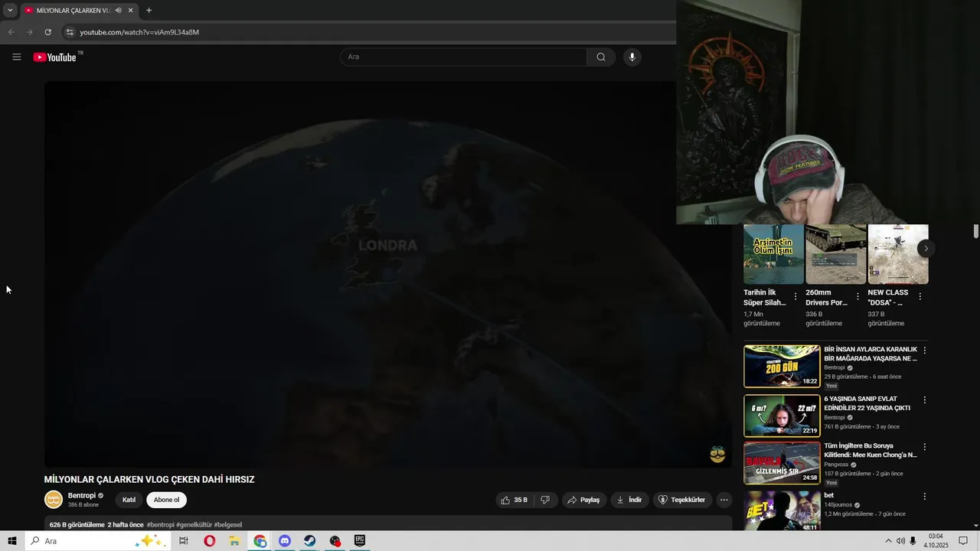Share the video via Paylaş
980x551 pixels.
coord(583,500)
